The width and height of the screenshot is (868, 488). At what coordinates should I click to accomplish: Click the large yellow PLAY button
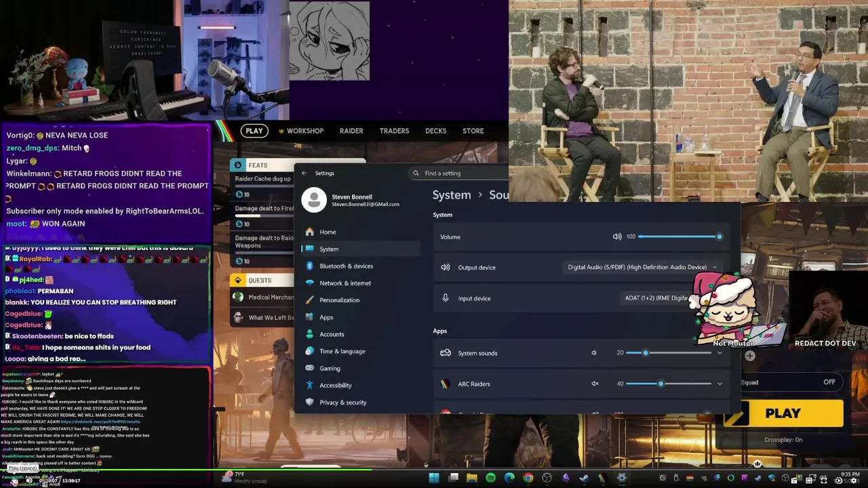783,413
